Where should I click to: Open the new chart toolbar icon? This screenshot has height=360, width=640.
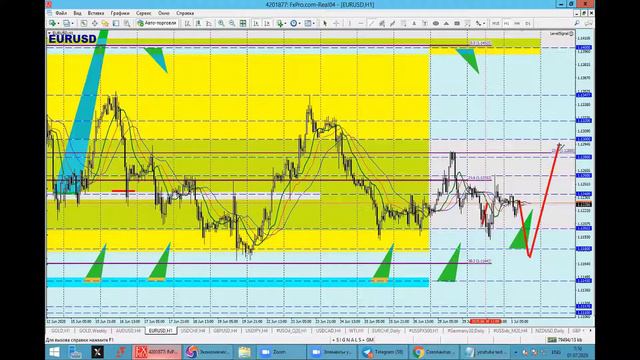tap(53, 23)
